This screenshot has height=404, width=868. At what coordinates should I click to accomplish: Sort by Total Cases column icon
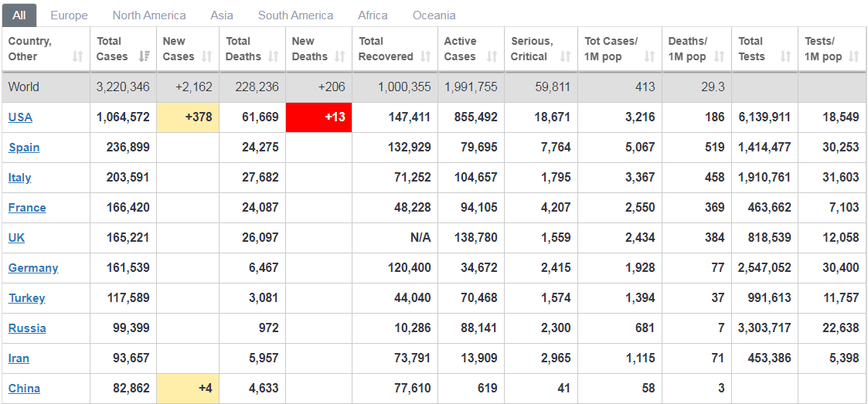[145, 56]
